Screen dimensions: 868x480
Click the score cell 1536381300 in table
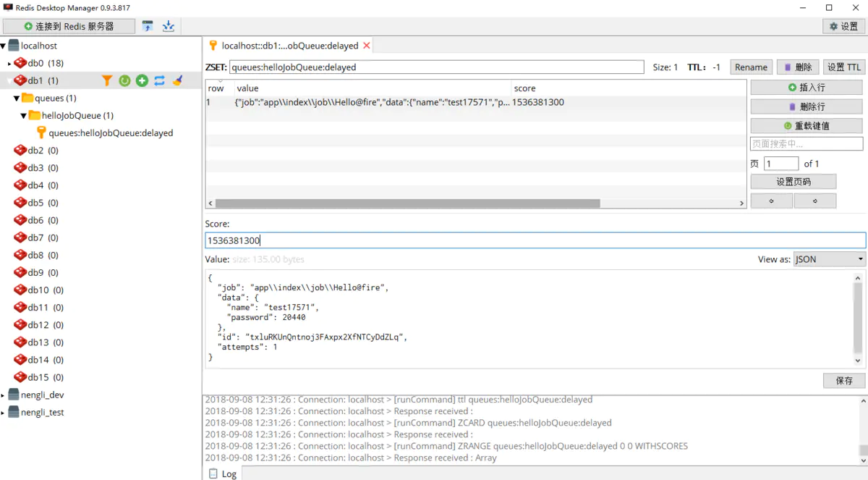tap(538, 103)
